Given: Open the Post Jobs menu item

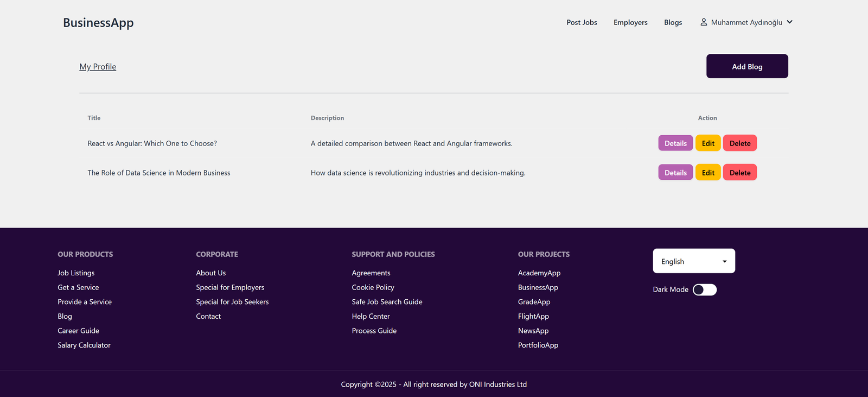Looking at the screenshot, I should click(582, 22).
